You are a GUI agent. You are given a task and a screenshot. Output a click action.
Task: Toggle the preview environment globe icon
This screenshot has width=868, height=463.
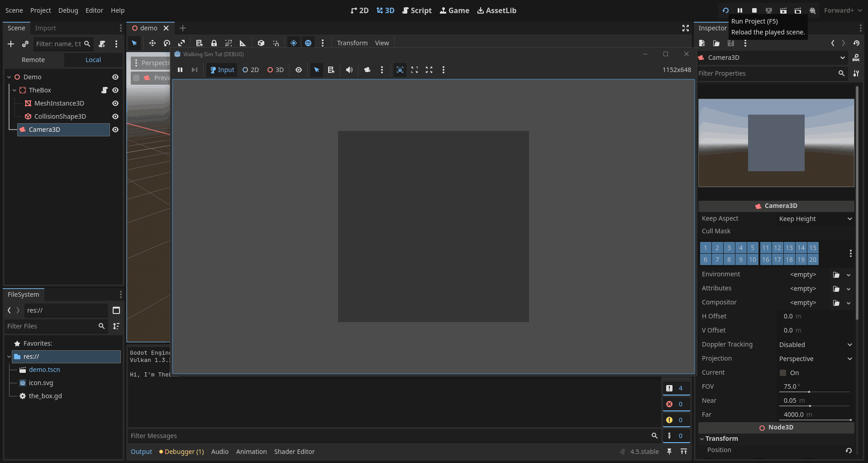click(x=308, y=43)
